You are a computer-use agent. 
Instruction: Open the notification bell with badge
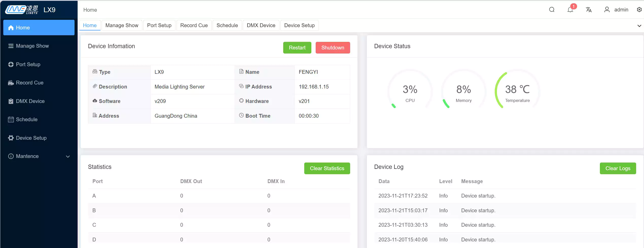coord(570,10)
